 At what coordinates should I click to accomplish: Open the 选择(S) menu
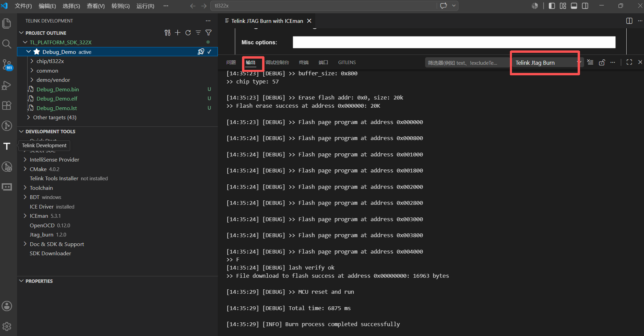[x=71, y=6]
